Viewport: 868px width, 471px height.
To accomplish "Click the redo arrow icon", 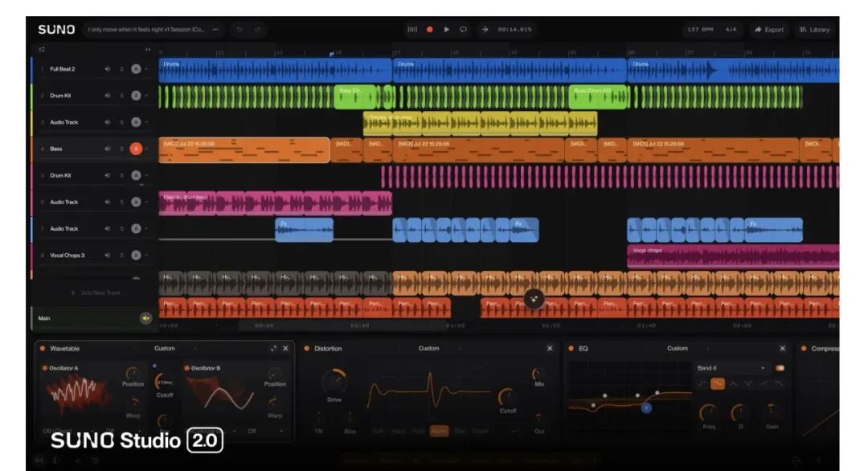I will [x=257, y=29].
